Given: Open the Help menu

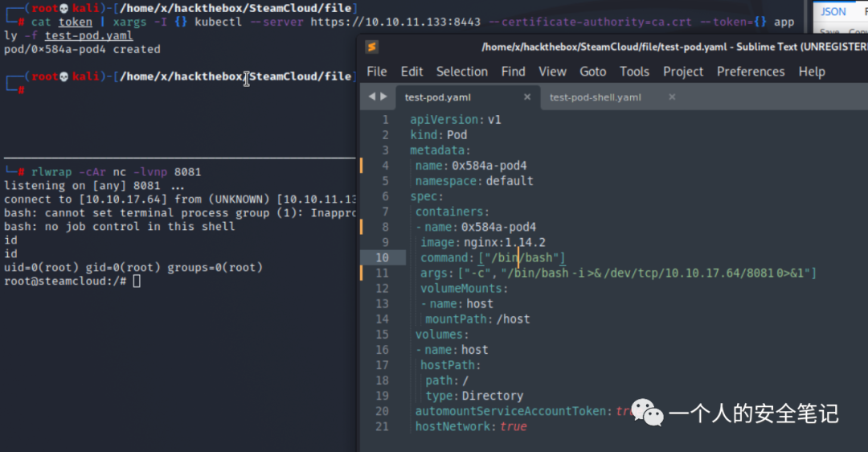Looking at the screenshot, I should click(812, 72).
